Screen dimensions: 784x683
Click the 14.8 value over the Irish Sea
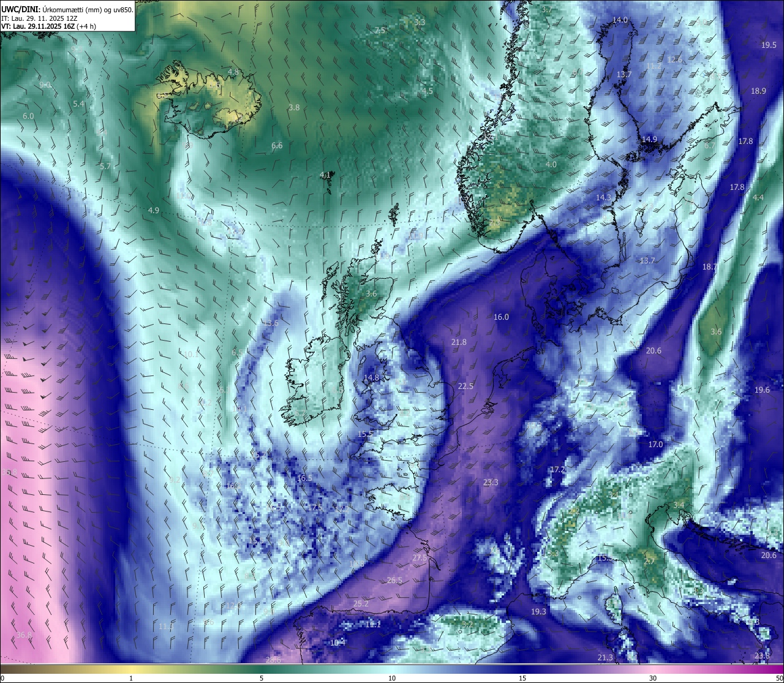[x=371, y=378]
